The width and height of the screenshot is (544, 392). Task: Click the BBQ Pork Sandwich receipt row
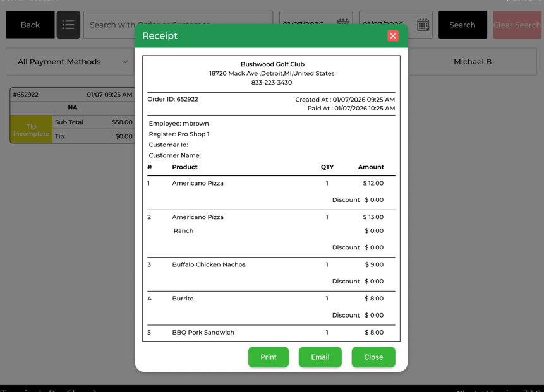click(x=203, y=333)
